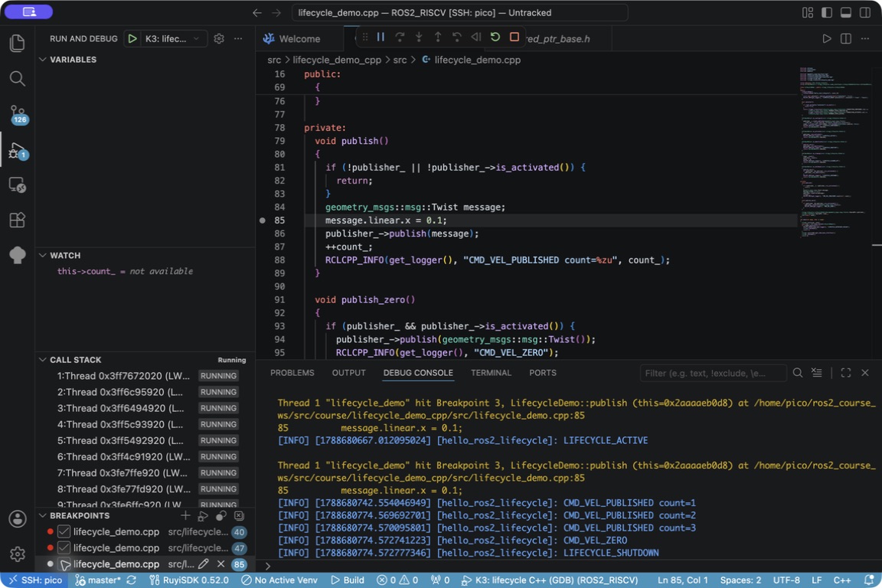Remove all breakpoints
Screen dimensions: 882x588
(239, 515)
